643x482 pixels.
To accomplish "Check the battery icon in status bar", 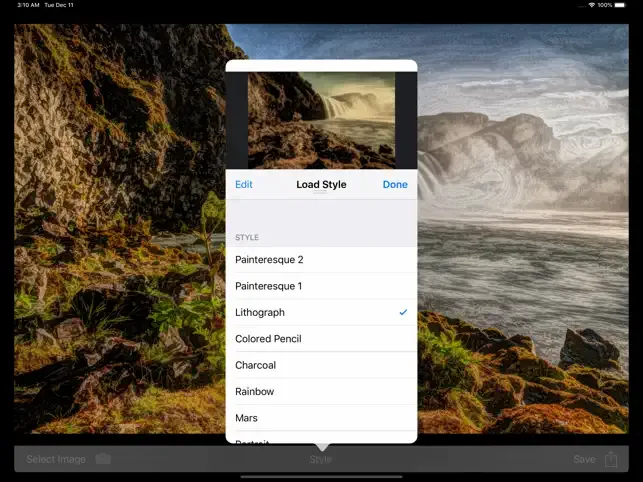I will [620, 5].
